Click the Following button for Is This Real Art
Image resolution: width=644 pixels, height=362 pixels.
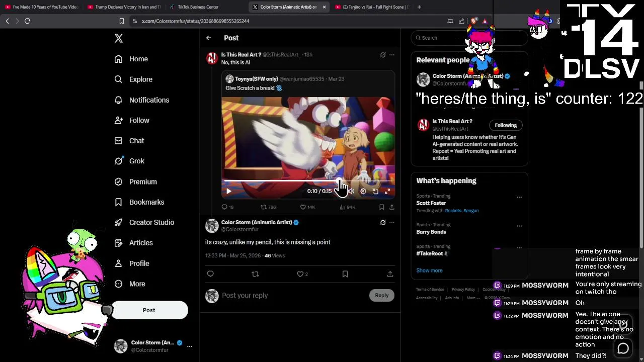pos(506,125)
